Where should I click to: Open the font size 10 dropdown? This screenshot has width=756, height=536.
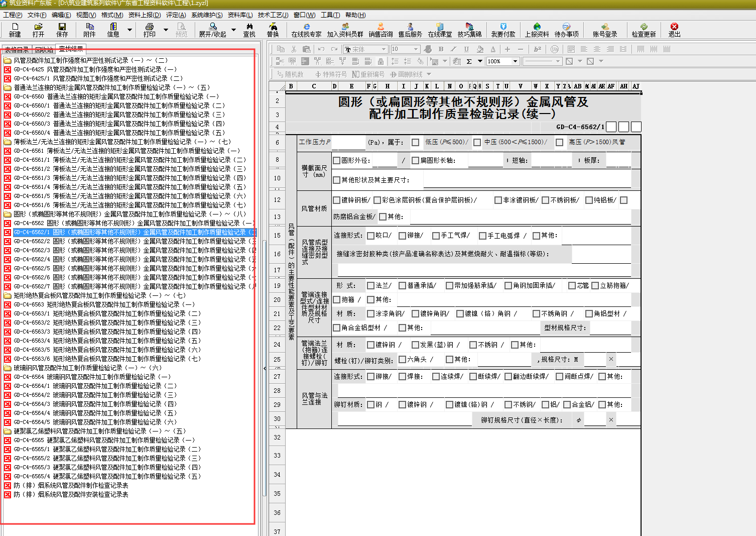(416, 49)
